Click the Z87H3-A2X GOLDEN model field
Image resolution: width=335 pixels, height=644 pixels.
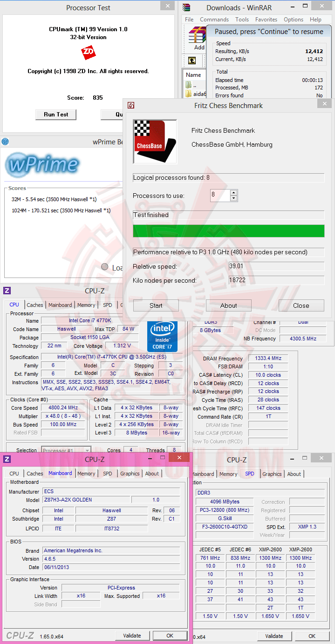click(x=86, y=500)
